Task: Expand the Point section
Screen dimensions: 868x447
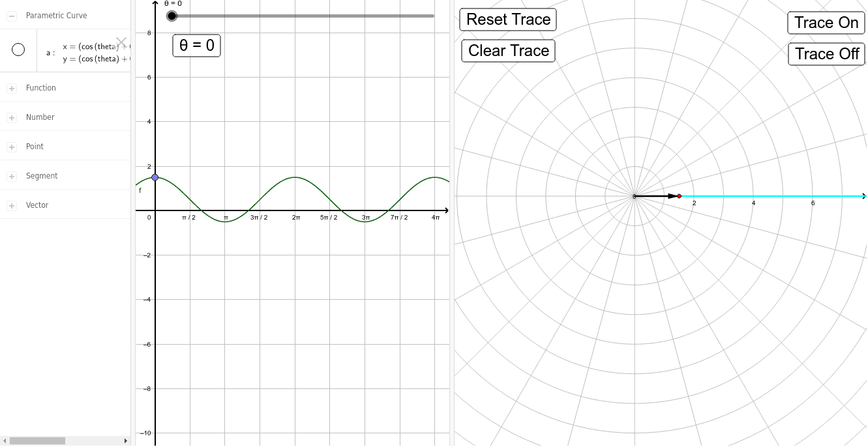Action: pyautogui.click(x=11, y=147)
